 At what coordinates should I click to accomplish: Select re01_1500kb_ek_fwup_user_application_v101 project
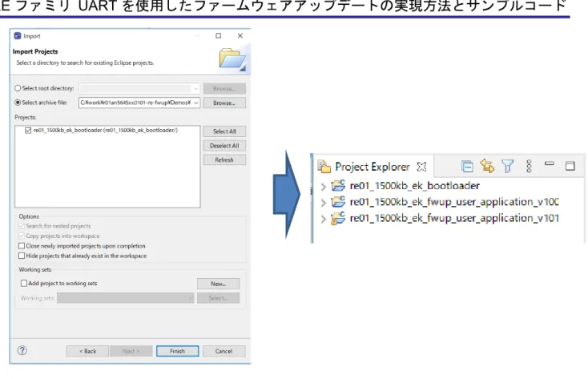click(x=453, y=218)
